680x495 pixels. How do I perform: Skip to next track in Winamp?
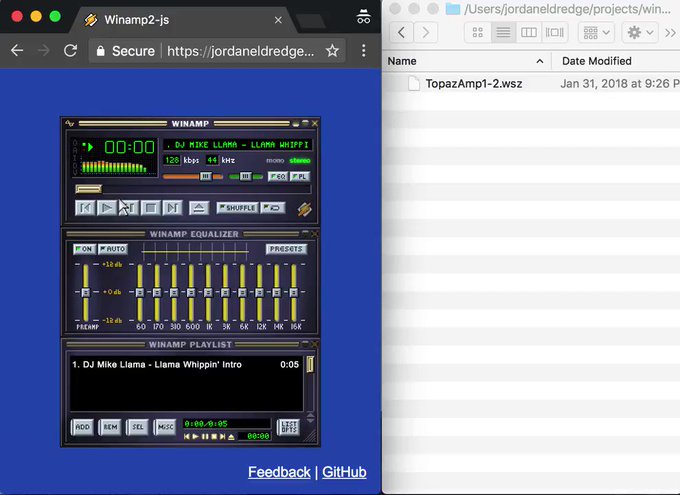(x=172, y=208)
